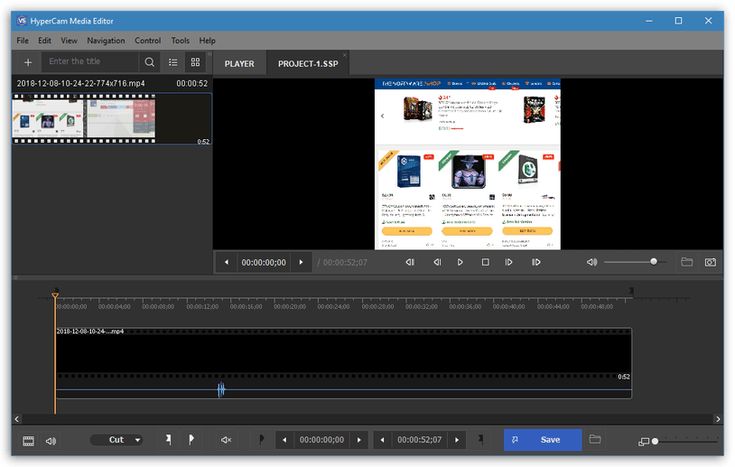Image resolution: width=735 pixels, height=467 pixels.
Task: Open the Edit menu
Action: tap(45, 41)
